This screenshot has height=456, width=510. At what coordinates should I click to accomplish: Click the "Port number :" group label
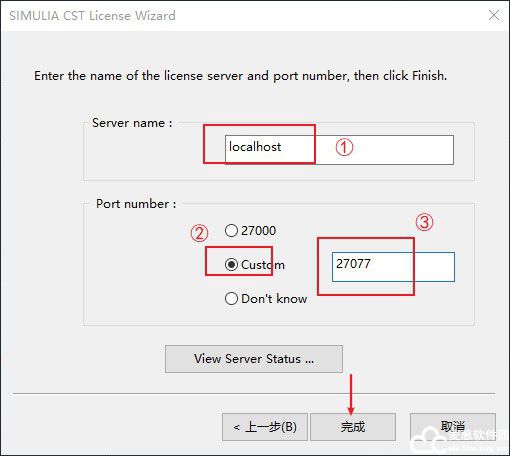coord(136,204)
